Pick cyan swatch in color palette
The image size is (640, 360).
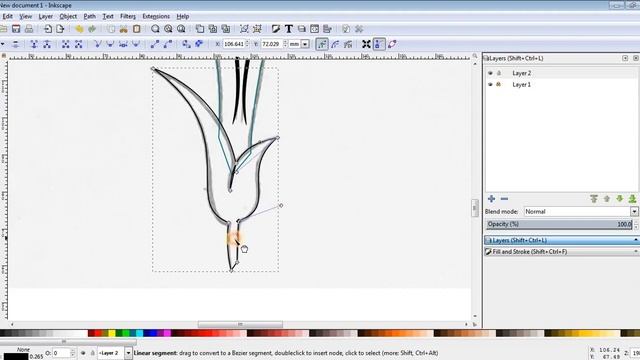click(x=139, y=333)
